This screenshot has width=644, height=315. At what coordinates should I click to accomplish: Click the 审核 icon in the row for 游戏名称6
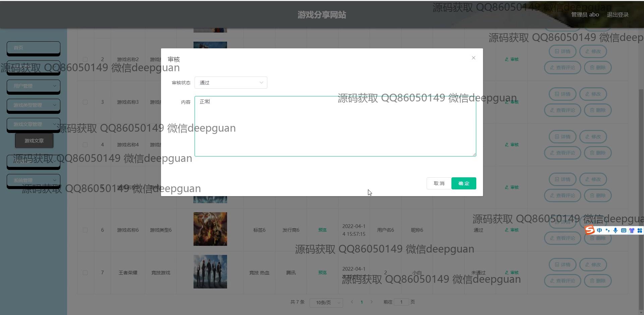point(512,230)
